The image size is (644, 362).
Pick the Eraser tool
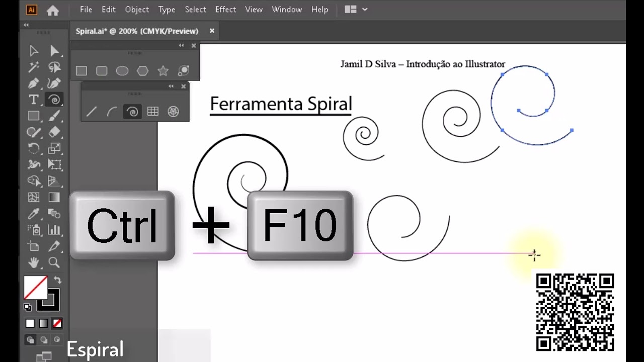[x=54, y=132]
